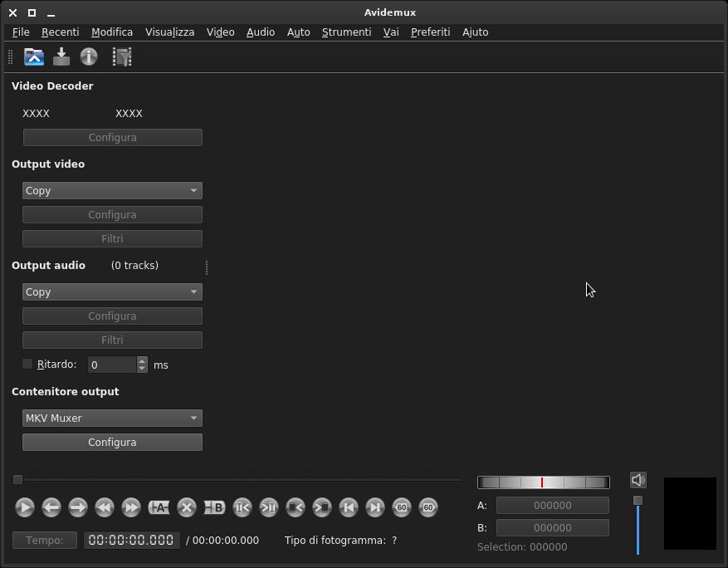The width and height of the screenshot is (728, 568).
Task: Click the Save video download-arrow icon
Action: [61, 56]
